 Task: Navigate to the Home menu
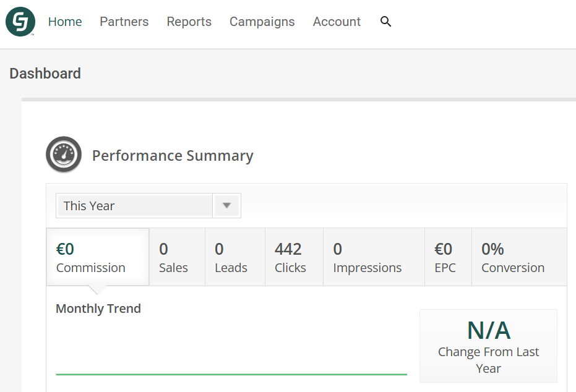(x=64, y=22)
